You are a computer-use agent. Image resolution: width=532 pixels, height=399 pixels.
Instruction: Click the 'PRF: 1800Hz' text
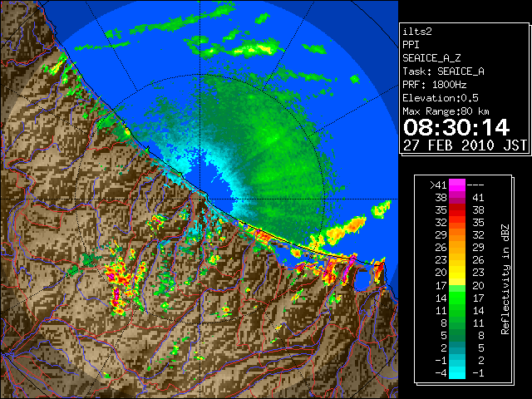pos(434,85)
